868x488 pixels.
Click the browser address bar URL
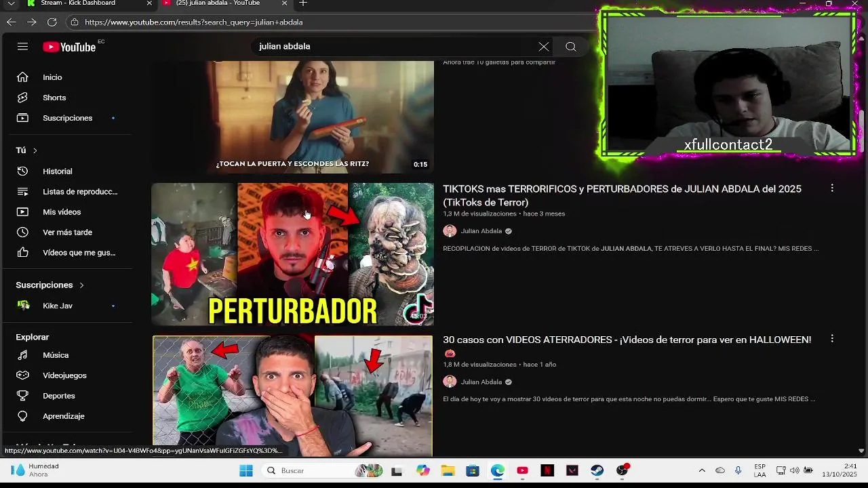194,22
